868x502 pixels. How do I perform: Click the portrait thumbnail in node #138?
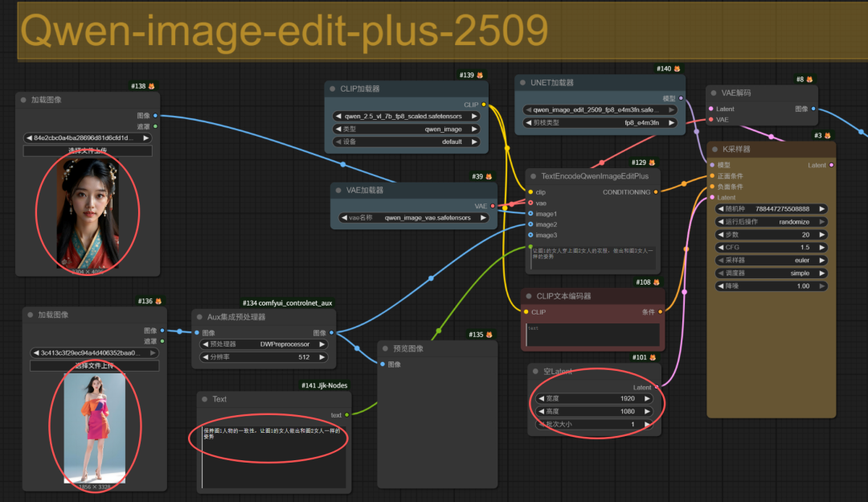pyautogui.click(x=88, y=214)
